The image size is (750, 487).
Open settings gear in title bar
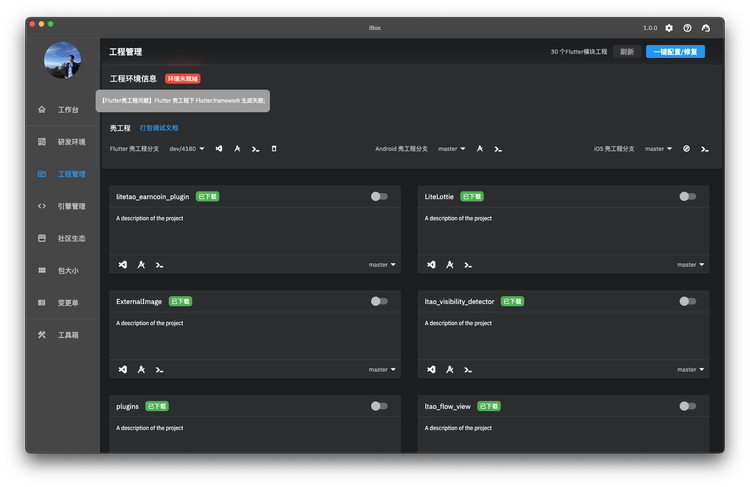tap(669, 28)
